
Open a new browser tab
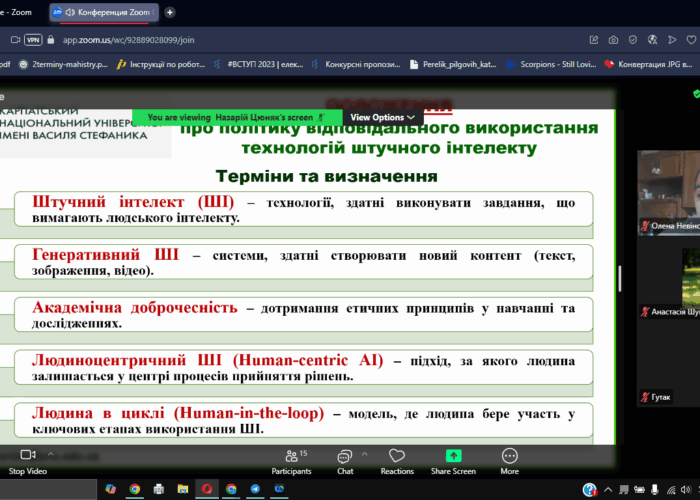tap(170, 12)
